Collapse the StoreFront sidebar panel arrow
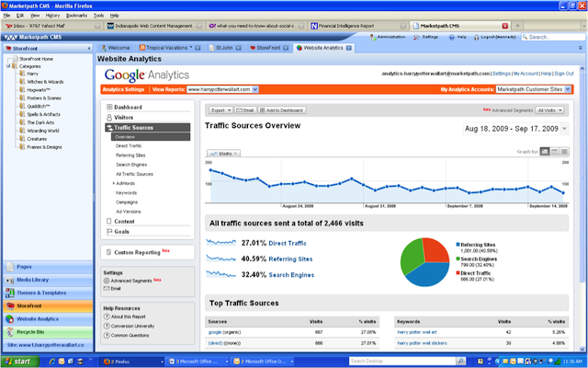 click(x=89, y=49)
